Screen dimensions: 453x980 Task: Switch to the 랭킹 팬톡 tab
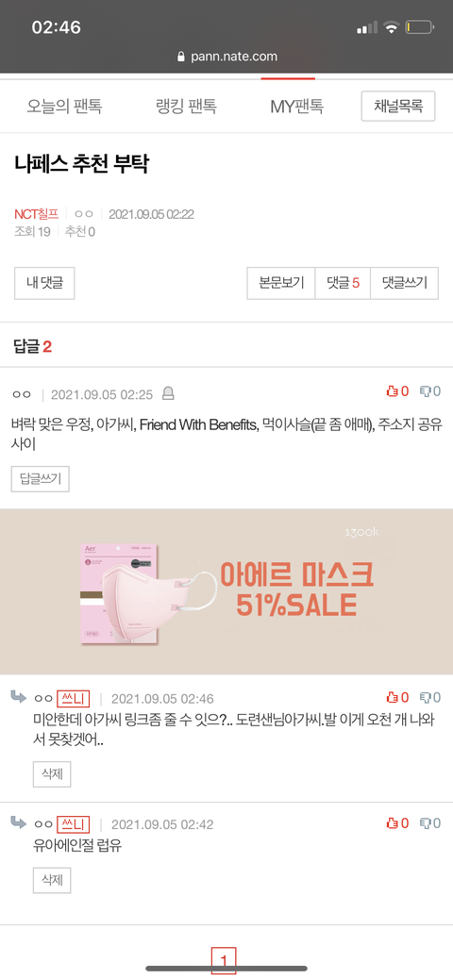click(x=186, y=107)
